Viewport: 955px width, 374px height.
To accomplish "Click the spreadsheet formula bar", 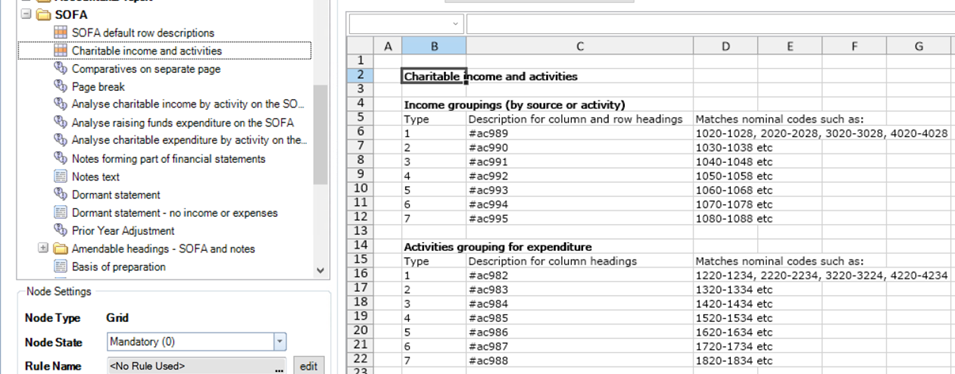I will pos(710,24).
